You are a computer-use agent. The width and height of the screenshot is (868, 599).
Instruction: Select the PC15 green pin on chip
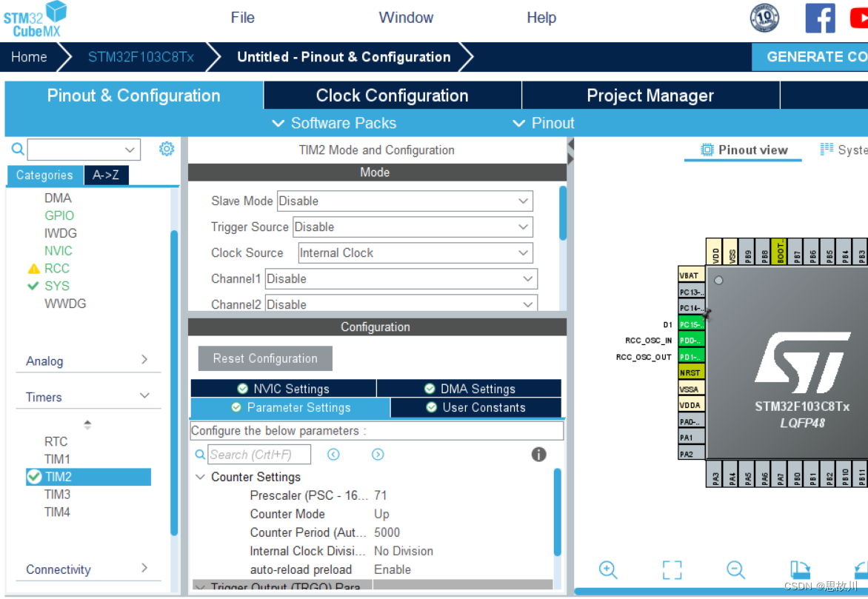[692, 324]
